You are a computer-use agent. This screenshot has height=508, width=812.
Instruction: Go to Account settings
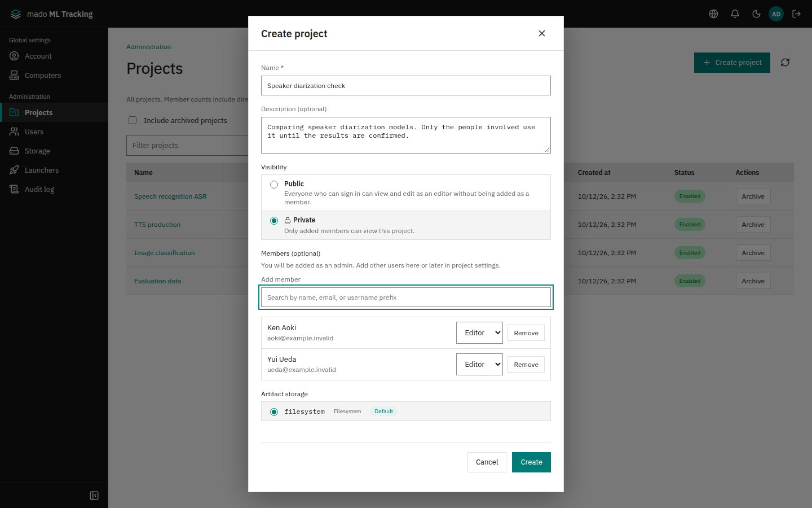54,56
